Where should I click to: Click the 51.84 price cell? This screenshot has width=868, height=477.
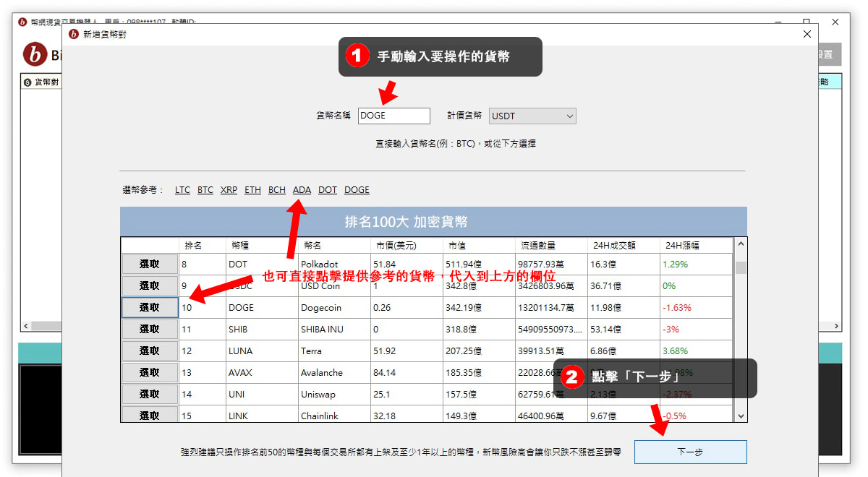click(x=407, y=265)
